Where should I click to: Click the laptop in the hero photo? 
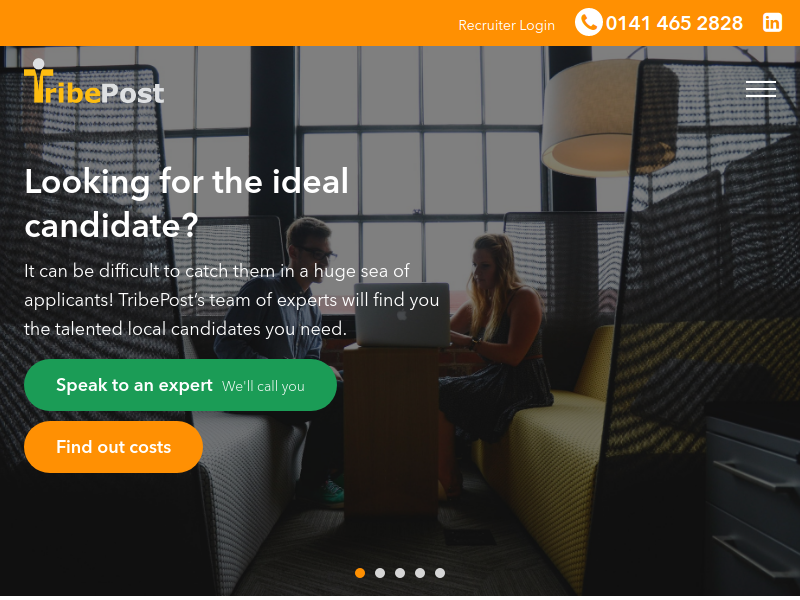coord(403,315)
